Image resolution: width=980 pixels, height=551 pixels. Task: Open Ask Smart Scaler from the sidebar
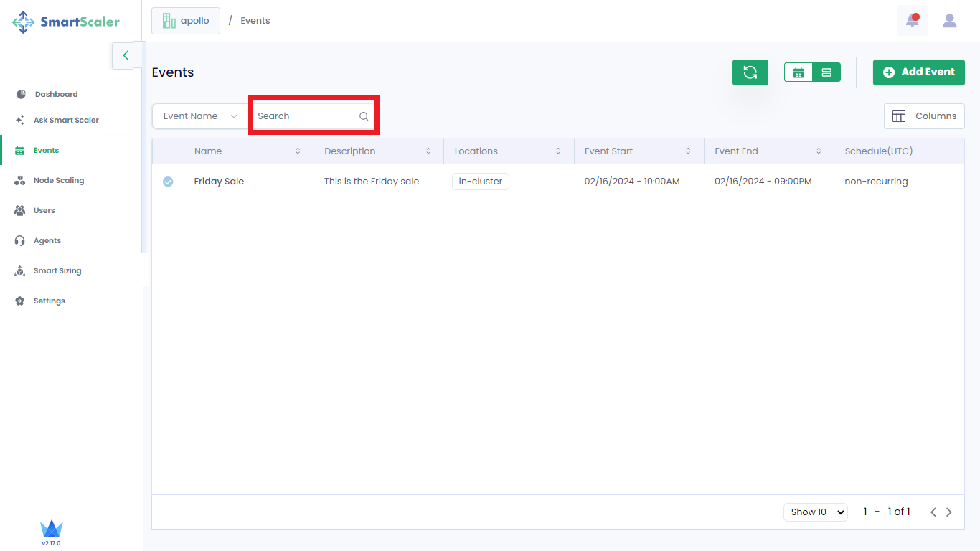66,121
